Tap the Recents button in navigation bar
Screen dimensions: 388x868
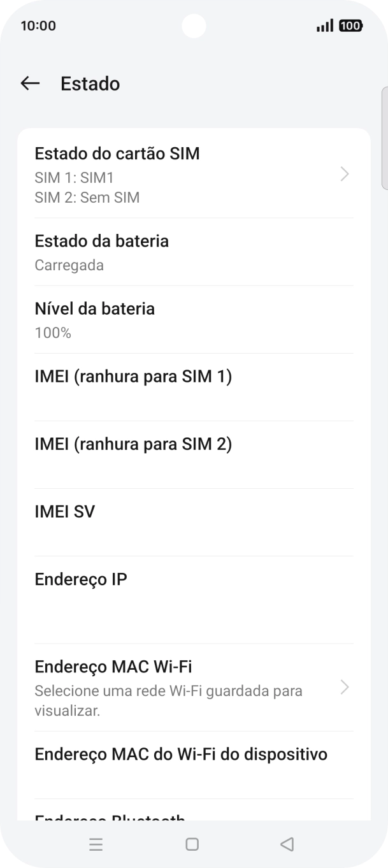pos(96,844)
